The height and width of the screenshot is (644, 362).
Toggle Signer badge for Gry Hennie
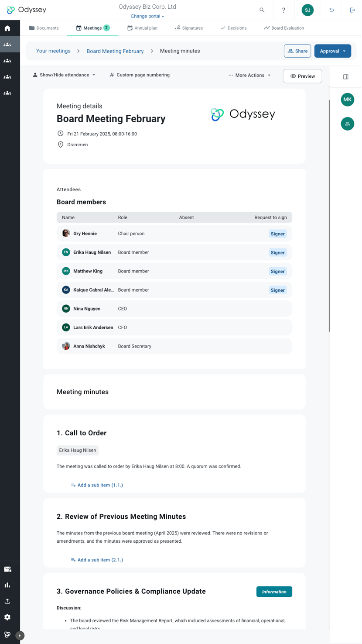277,234
